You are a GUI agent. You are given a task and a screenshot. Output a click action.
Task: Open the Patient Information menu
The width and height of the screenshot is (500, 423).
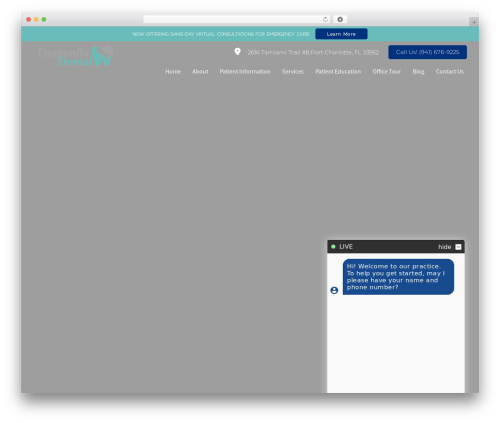[245, 72]
